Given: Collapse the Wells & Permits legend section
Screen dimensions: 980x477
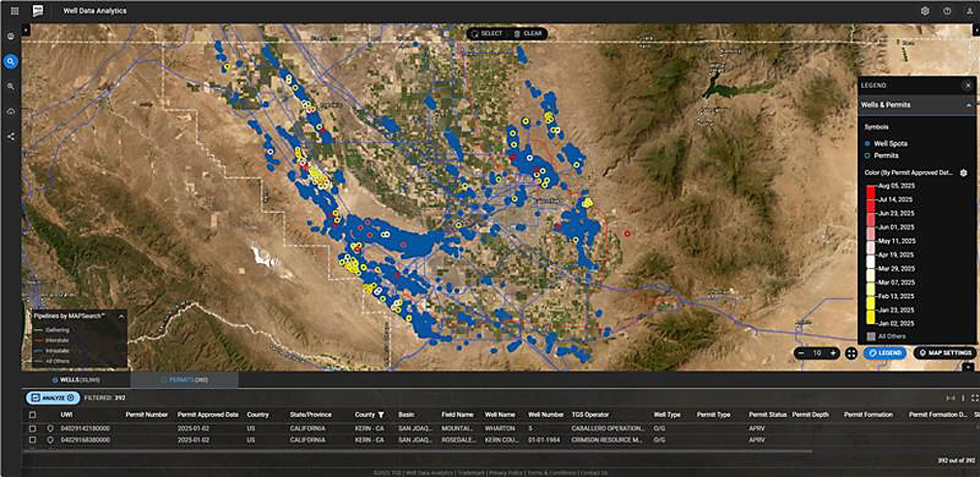Looking at the screenshot, I should (x=965, y=104).
